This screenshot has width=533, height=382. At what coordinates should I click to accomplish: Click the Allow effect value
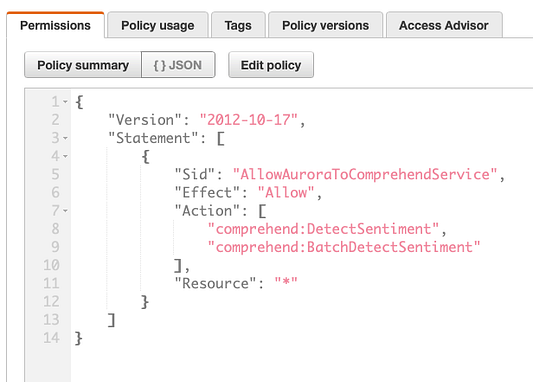coord(286,193)
